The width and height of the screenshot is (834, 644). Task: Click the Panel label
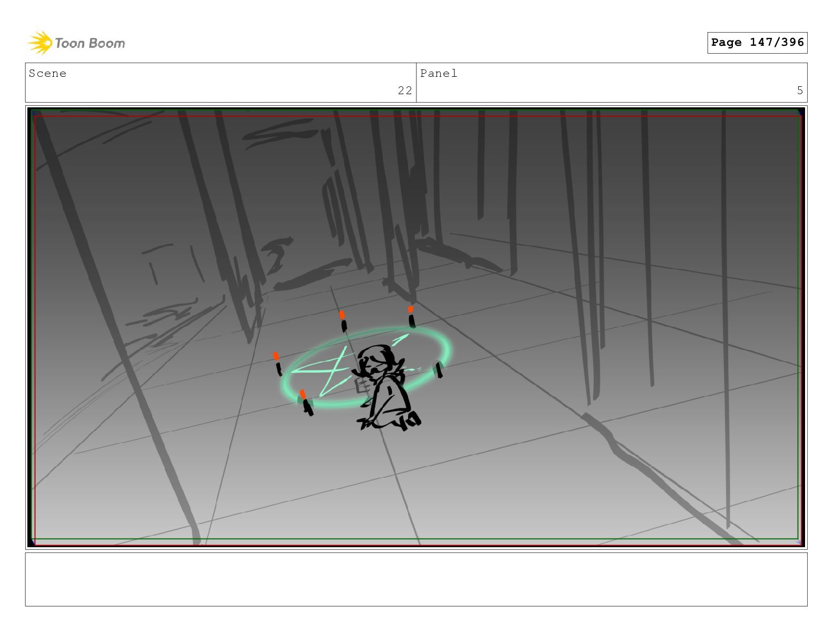coord(439,74)
